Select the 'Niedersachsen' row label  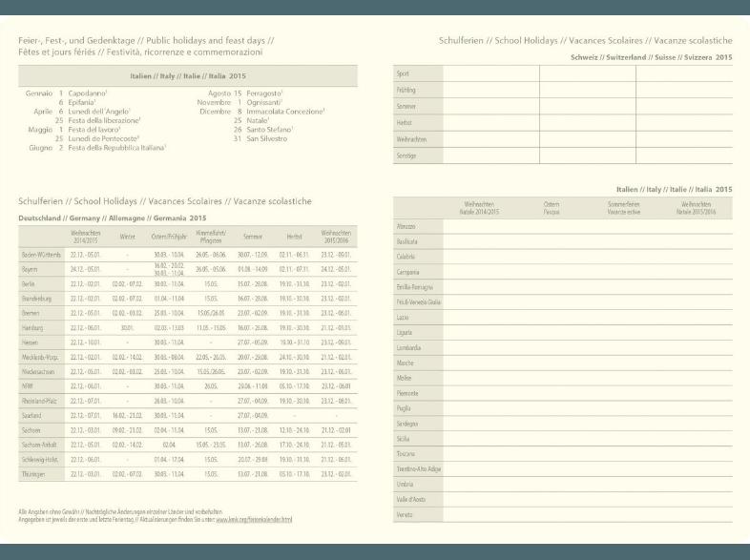coord(38,371)
